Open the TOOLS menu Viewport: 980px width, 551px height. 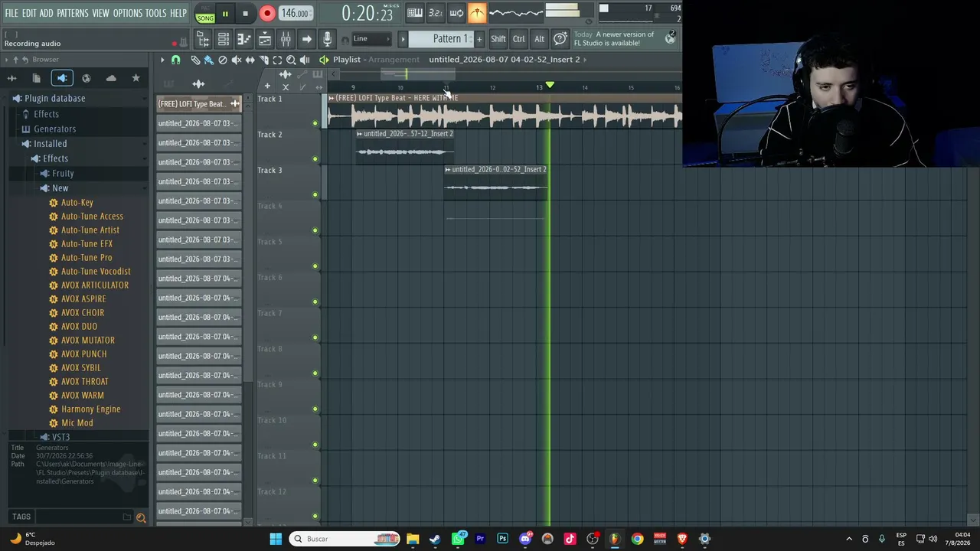[x=155, y=13]
